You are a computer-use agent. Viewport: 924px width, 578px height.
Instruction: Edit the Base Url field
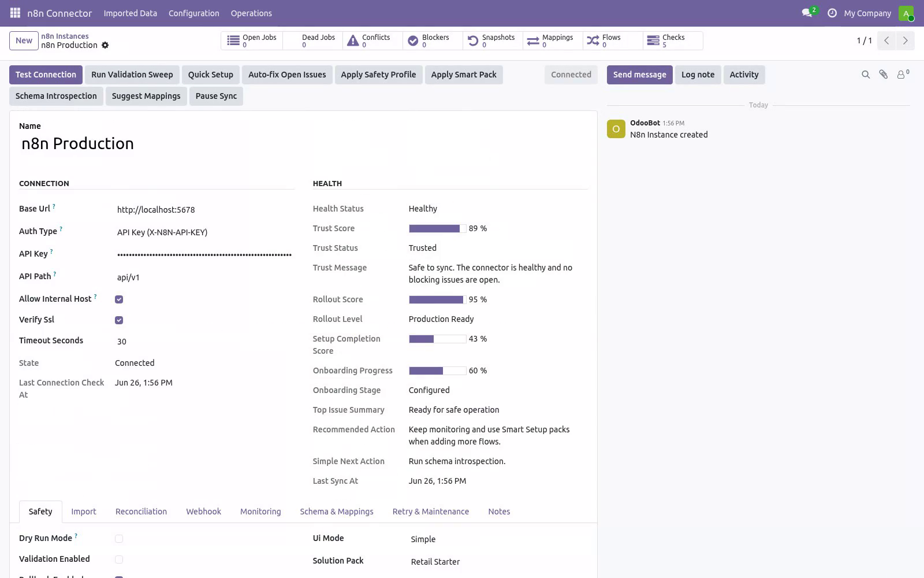click(x=204, y=210)
